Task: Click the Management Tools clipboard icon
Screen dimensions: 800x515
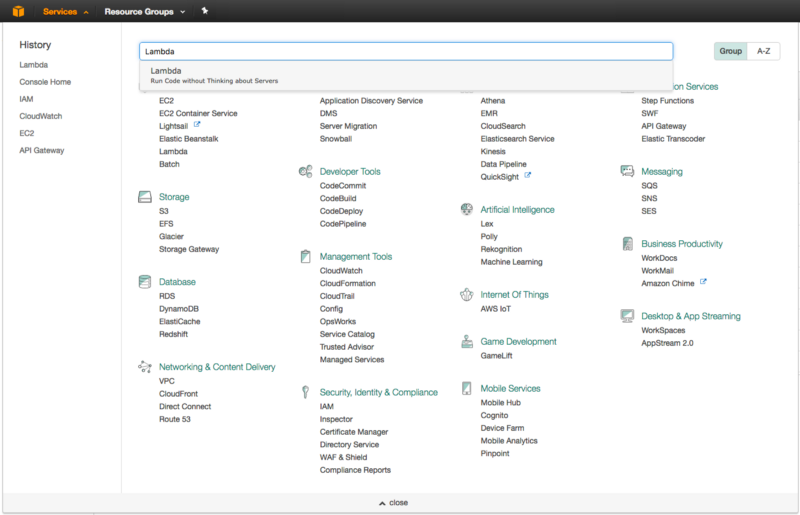Action: coord(306,256)
